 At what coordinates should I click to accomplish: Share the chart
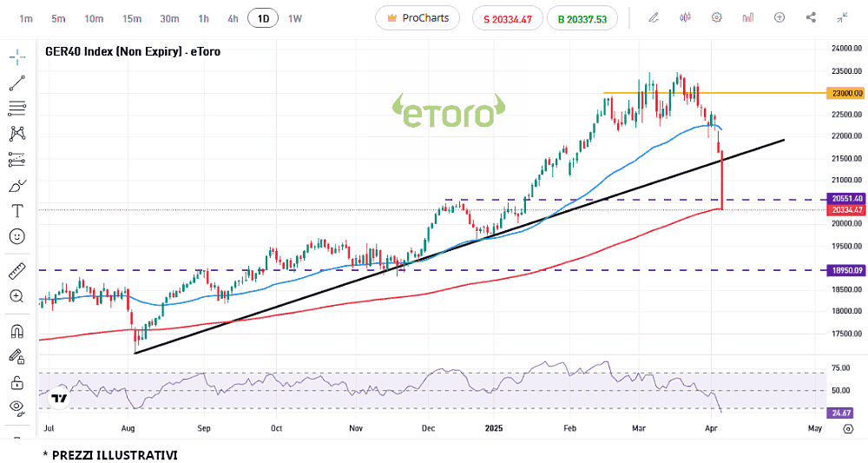coord(811,17)
